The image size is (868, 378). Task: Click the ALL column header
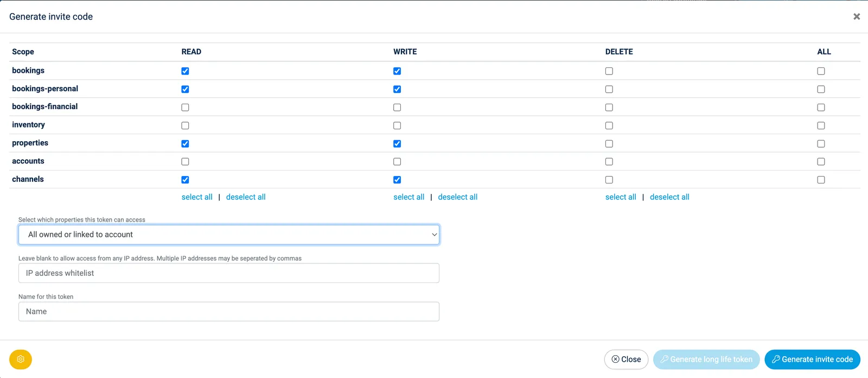[824, 52]
